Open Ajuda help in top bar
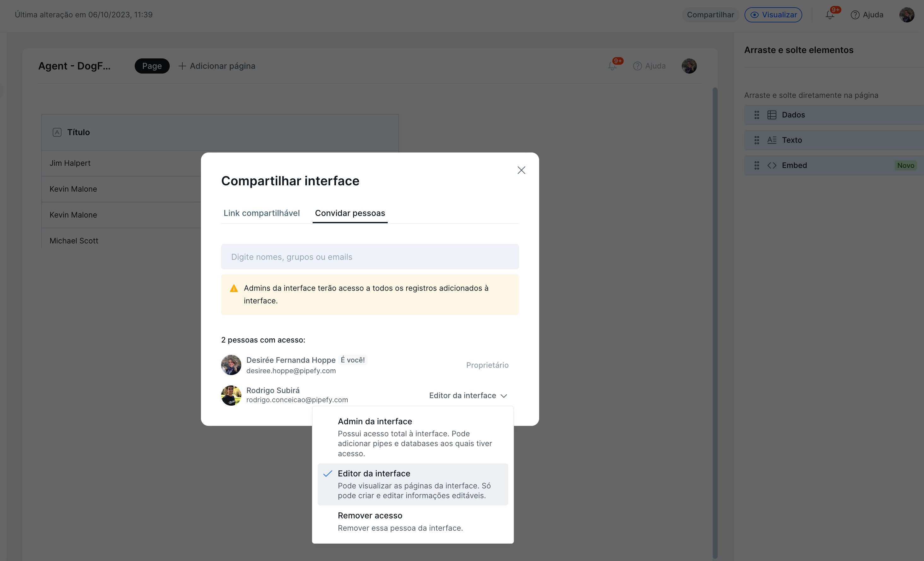The image size is (924, 561). point(867,15)
